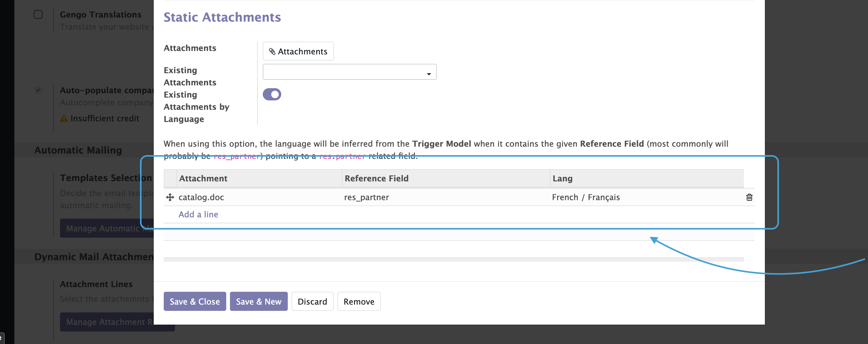Click the paperclip icon on Attachments button

272,52
